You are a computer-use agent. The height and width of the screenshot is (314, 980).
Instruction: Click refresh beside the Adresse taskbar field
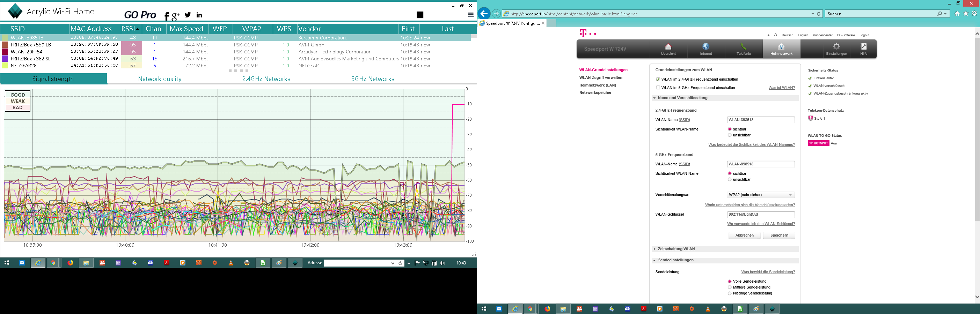pos(400,263)
